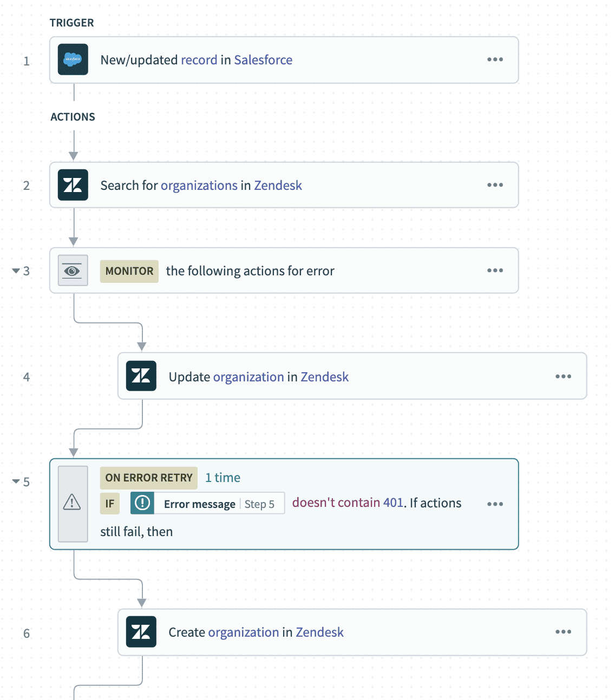Select the Zendesk icon on the Search step

click(x=73, y=185)
